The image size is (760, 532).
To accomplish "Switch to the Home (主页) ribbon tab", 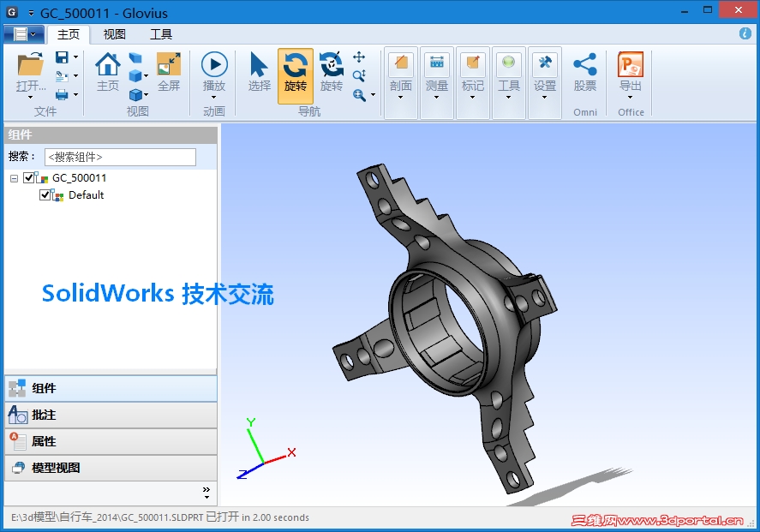I will [69, 34].
